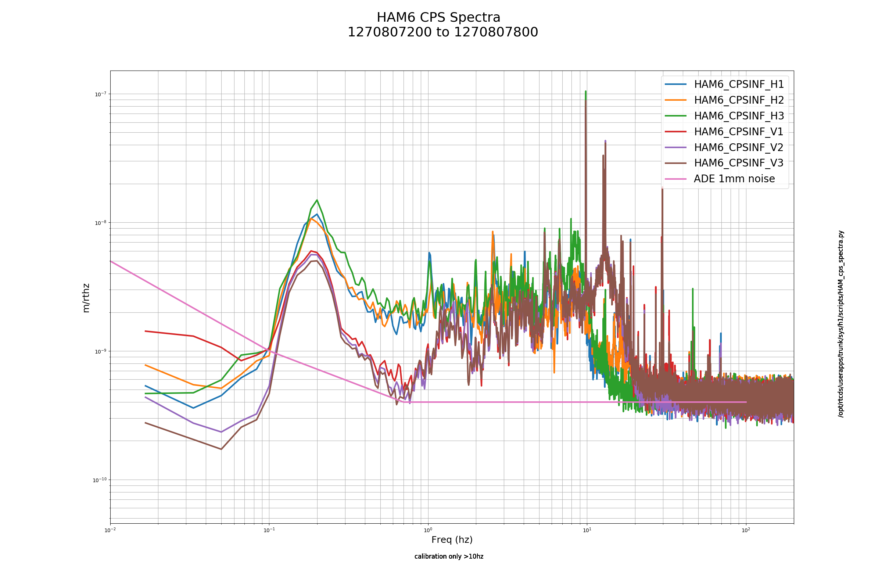Image resolution: width=882 pixels, height=588 pixels.
Task: Click the HAM6_CPSINF_H3 legend text
Action: click(x=739, y=116)
